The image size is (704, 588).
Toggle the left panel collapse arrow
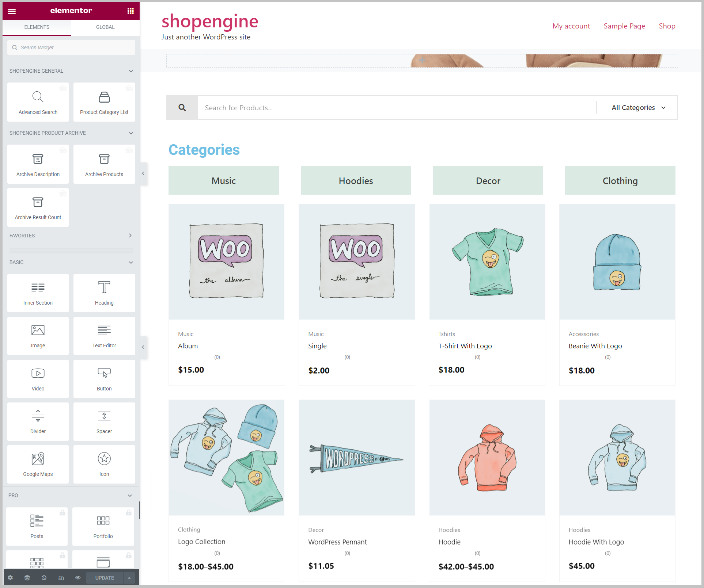[x=143, y=173]
